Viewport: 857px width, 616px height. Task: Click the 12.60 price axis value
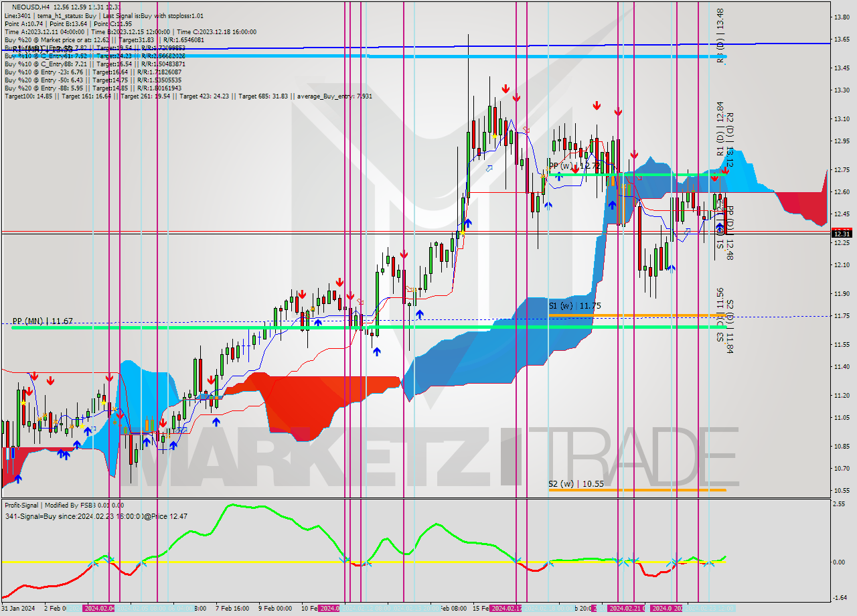pyautogui.click(x=842, y=192)
